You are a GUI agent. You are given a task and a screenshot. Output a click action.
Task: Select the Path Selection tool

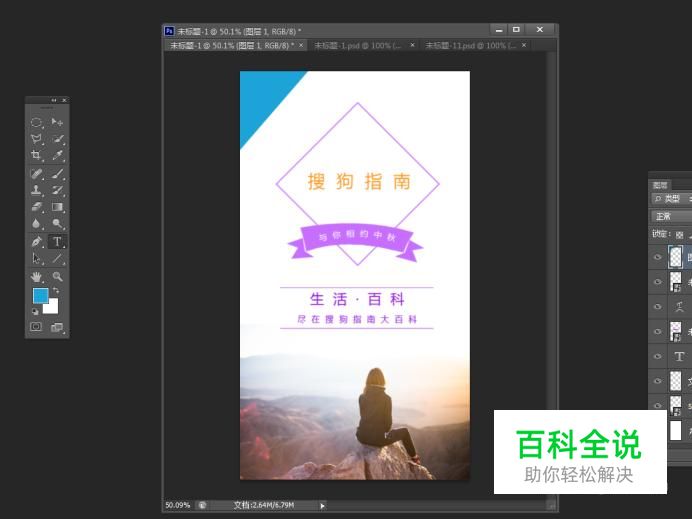pos(36,259)
